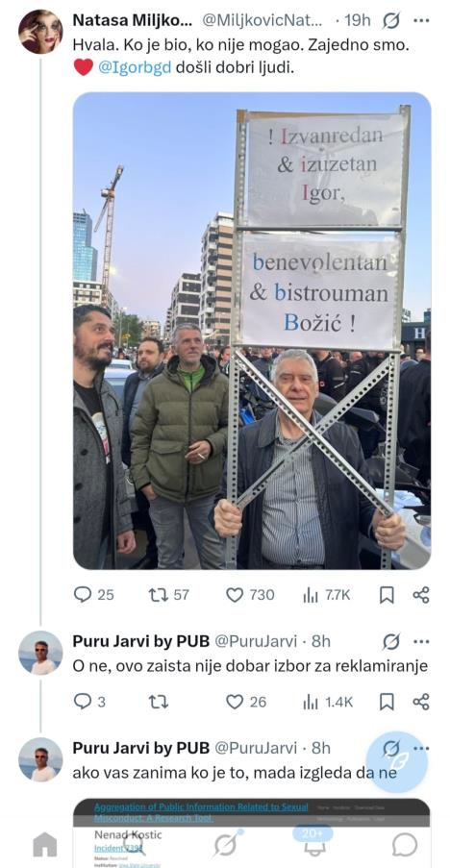The width and height of the screenshot is (450, 868).
Task: Open Messages tab in bottom bar
Action: [x=405, y=845]
